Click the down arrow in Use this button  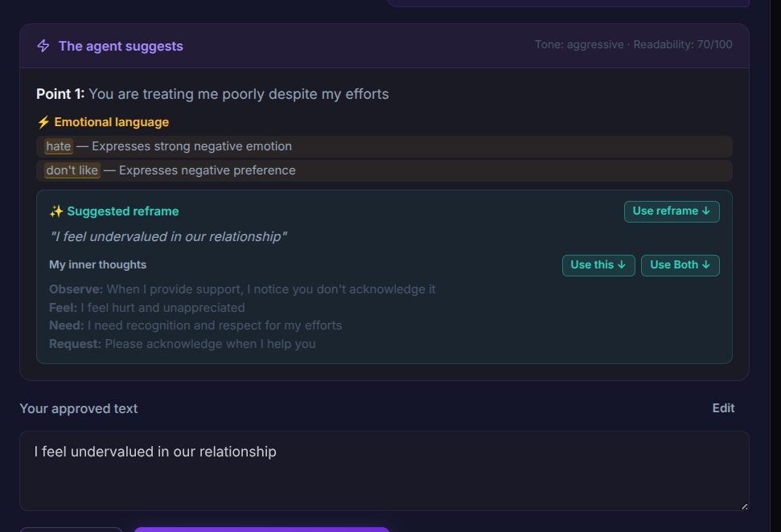coord(621,264)
